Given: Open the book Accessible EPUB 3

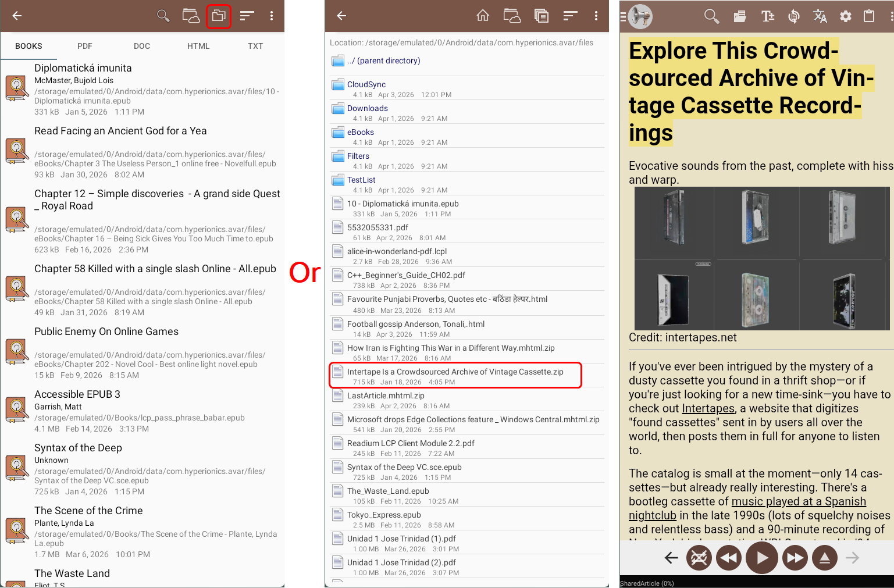Looking at the screenshot, I should [77, 394].
